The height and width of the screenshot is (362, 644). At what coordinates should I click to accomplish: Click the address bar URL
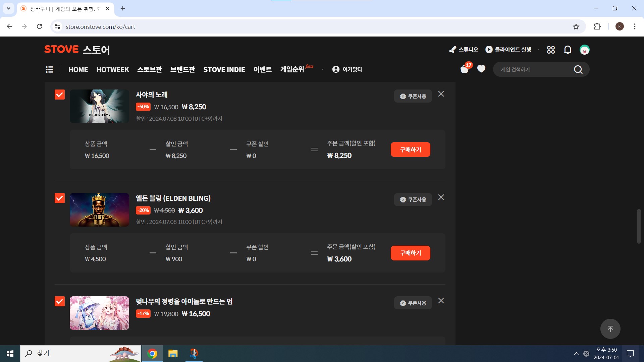pyautogui.click(x=100, y=26)
